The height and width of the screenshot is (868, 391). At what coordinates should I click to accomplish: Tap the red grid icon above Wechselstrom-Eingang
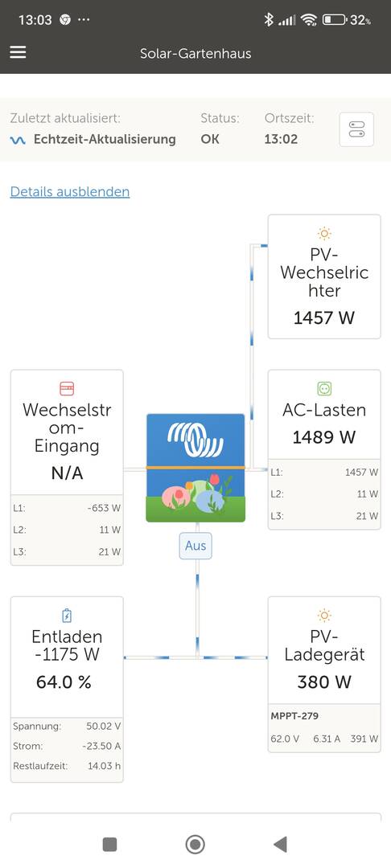pos(67,389)
